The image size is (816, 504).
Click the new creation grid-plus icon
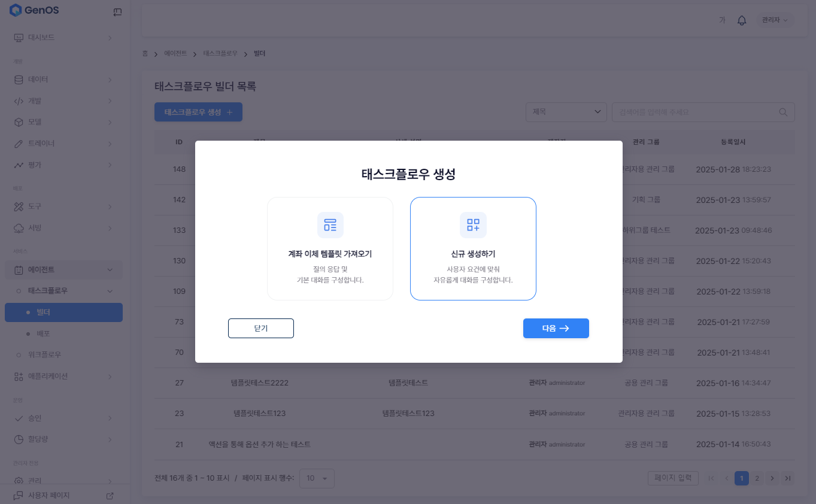[x=473, y=225]
